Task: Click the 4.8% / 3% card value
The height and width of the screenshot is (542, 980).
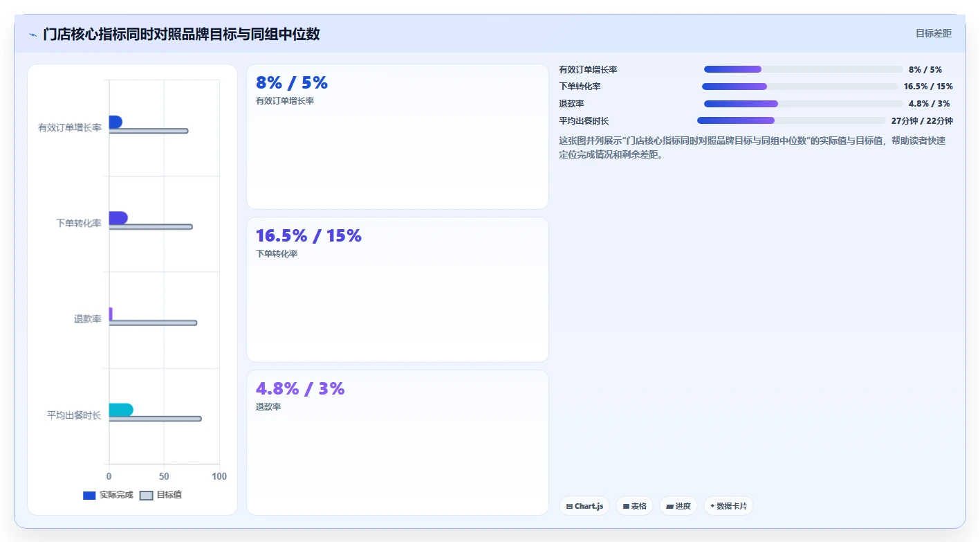Action: [300, 389]
